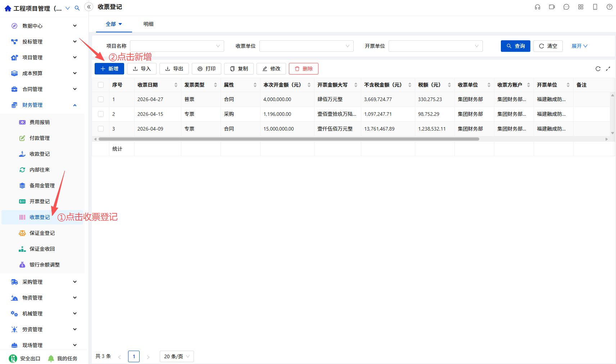The image size is (616, 364).
Task: Open the project switcher chevron dropdown
Action: (68, 8)
